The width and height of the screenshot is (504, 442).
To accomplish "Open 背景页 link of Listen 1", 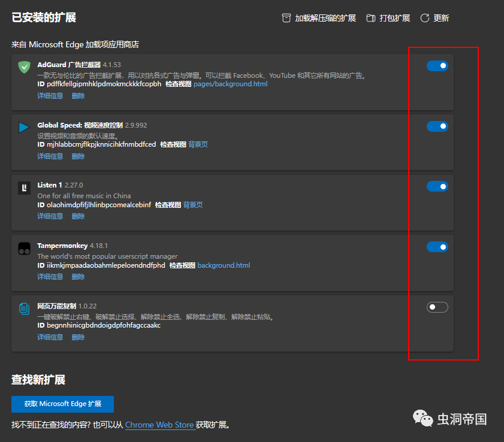I will coord(193,205).
